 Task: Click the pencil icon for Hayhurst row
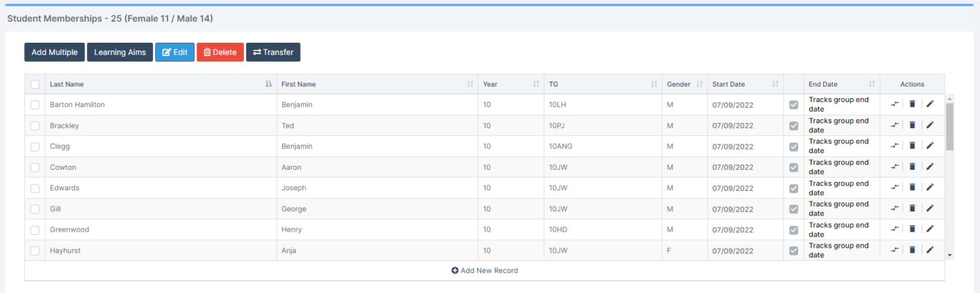click(x=930, y=250)
